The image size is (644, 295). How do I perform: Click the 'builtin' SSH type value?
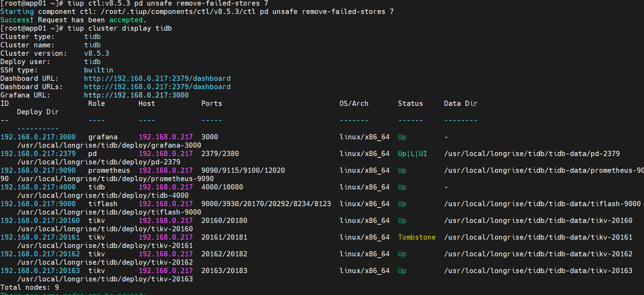click(x=98, y=70)
